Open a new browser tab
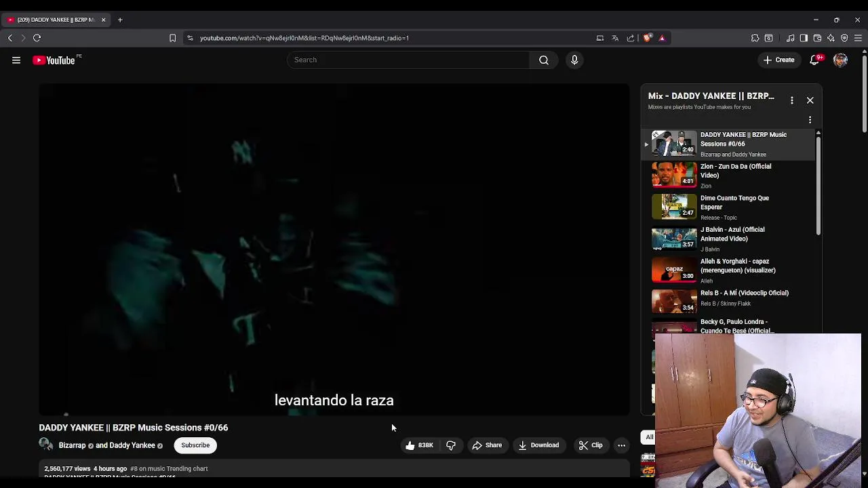Image resolution: width=868 pixels, height=488 pixels. (x=120, y=20)
